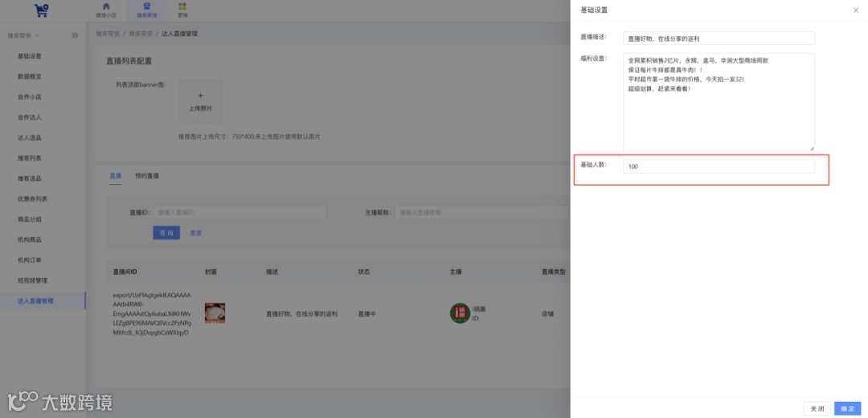This screenshot has width=868, height=418.
Task: Open 机构订单 in the sidebar
Action: coord(30,260)
